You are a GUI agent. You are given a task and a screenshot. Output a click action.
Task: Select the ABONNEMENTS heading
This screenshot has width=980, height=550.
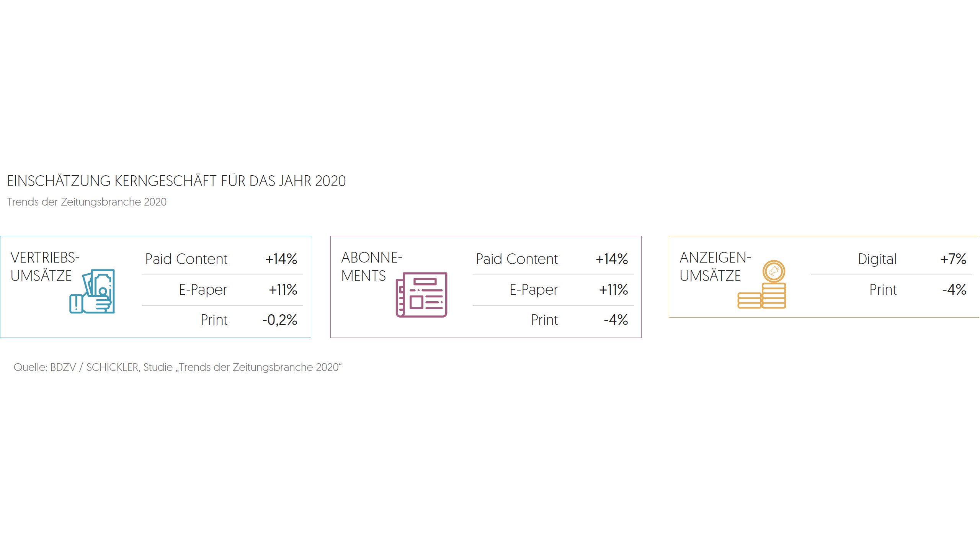point(371,266)
